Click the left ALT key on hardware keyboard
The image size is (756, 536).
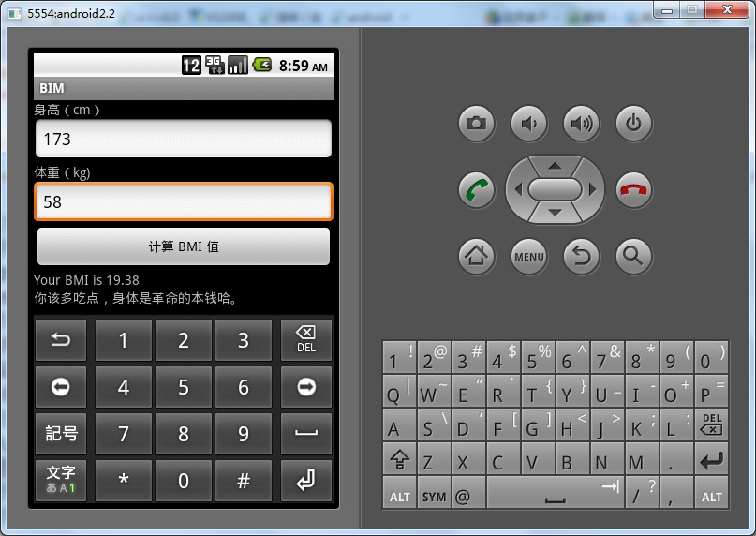(x=400, y=493)
